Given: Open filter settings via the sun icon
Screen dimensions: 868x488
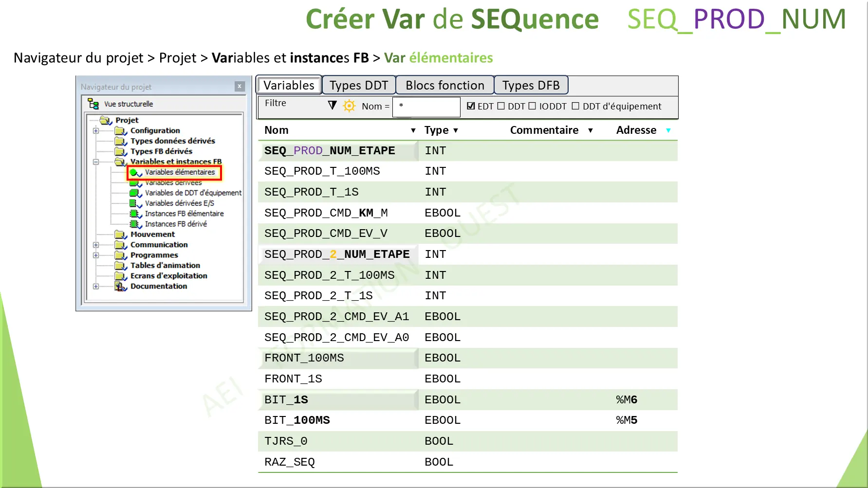Looking at the screenshot, I should coord(349,106).
